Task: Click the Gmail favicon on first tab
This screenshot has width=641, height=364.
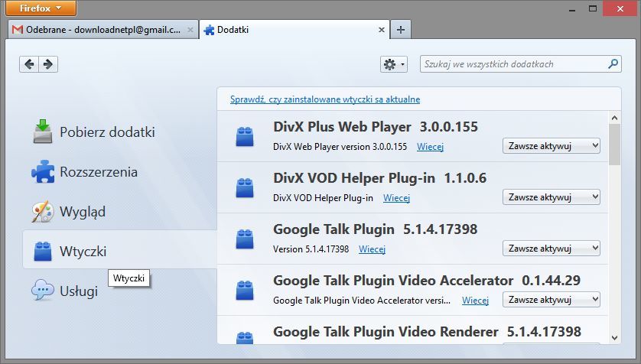Action: click(17, 30)
